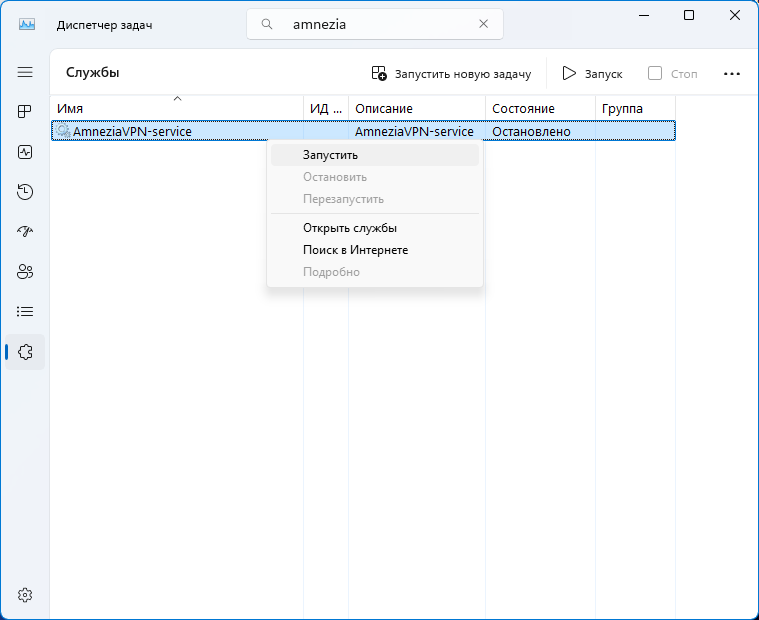Viewport: 759px width, 620px height.
Task: Expand the hamburger navigation menu
Action: click(x=25, y=72)
